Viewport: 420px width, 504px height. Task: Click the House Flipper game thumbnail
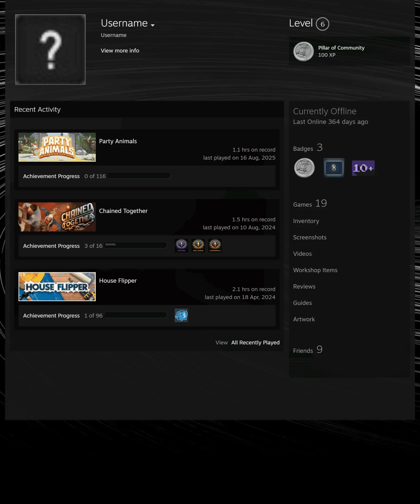(57, 287)
